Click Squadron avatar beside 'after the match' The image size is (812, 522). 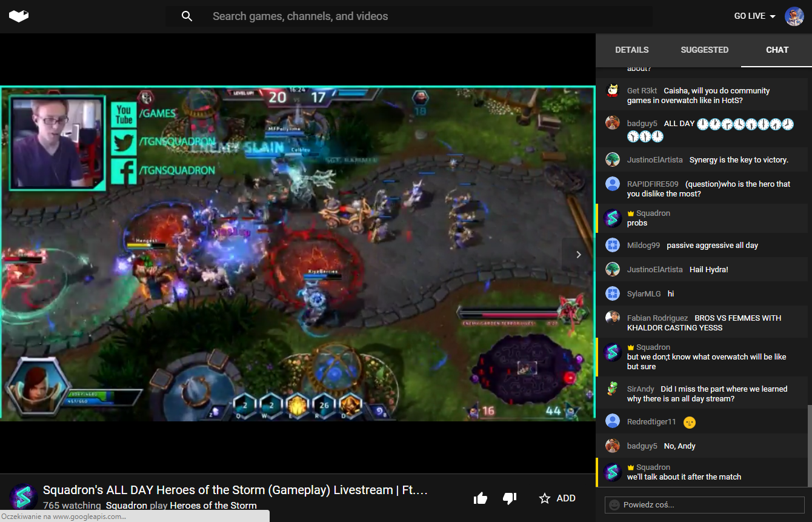click(x=613, y=472)
